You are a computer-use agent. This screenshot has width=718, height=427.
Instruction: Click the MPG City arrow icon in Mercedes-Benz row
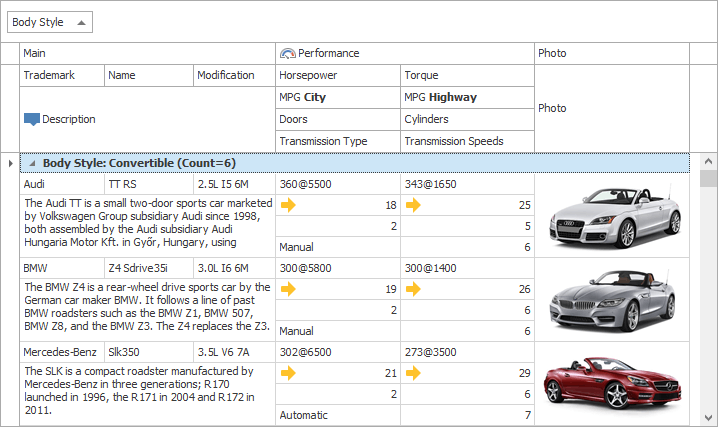(288, 373)
